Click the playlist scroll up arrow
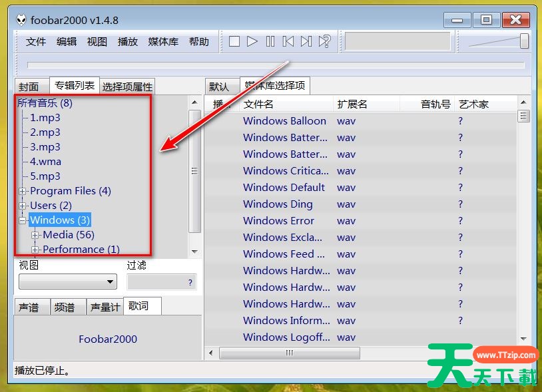 coord(523,102)
